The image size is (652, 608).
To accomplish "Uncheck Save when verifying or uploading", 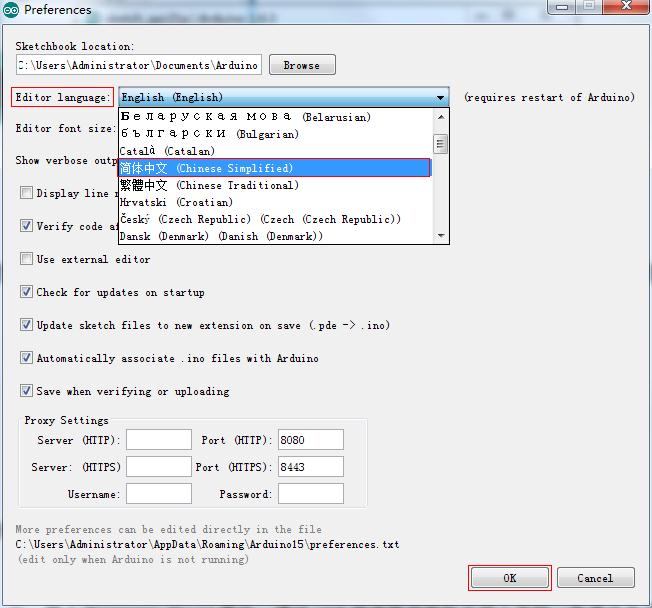I will 27,391.
